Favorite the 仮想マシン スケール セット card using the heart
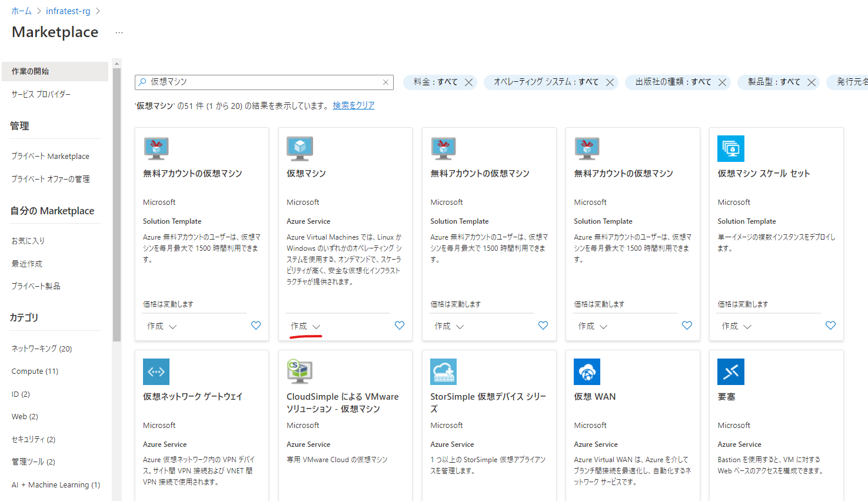 (x=830, y=326)
